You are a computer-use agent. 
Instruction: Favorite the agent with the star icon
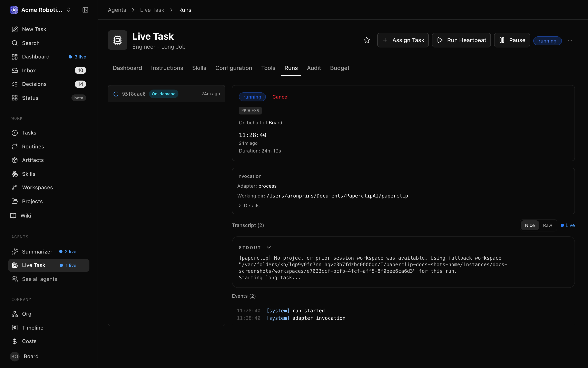click(x=367, y=40)
